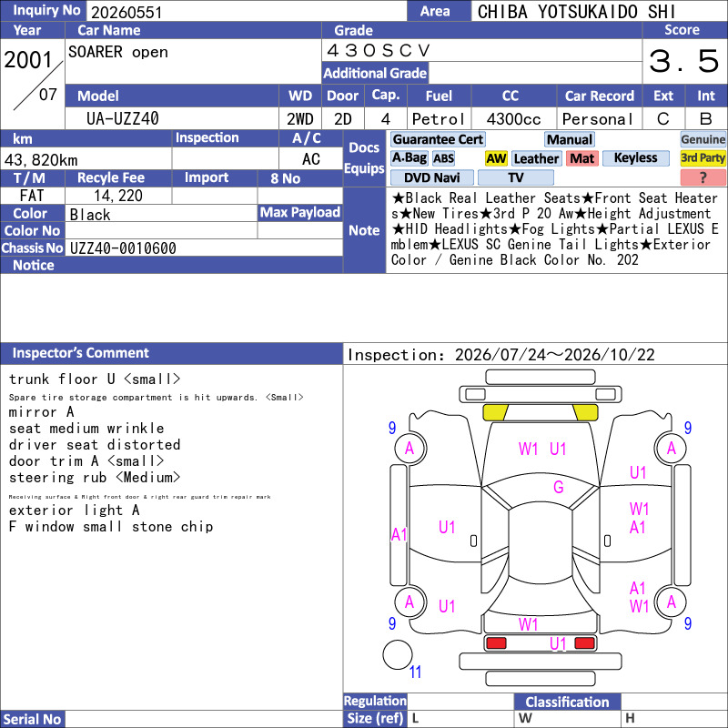Click the interior grade B

point(706,119)
